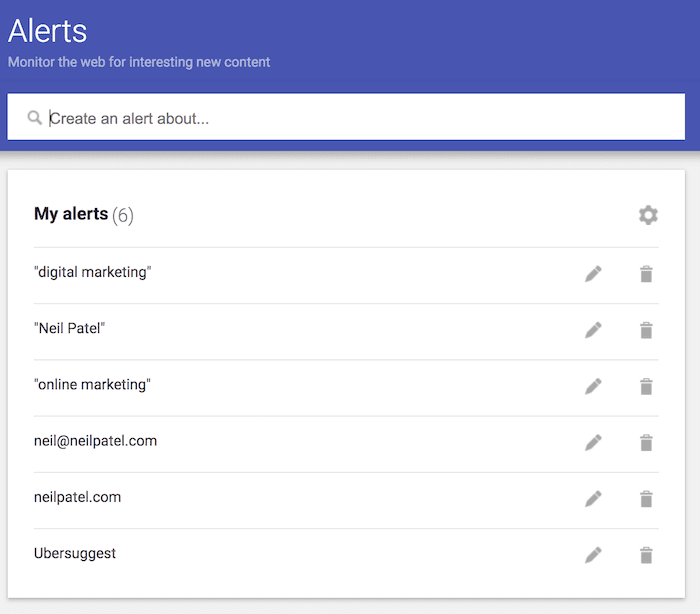Select the "online marketing" alert text
Screen dimensions: 700x614
[92, 385]
